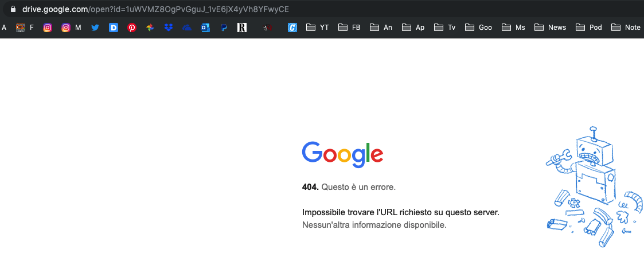Click the Google logo on error page
The image size is (644, 253).
click(x=342, y=155)
